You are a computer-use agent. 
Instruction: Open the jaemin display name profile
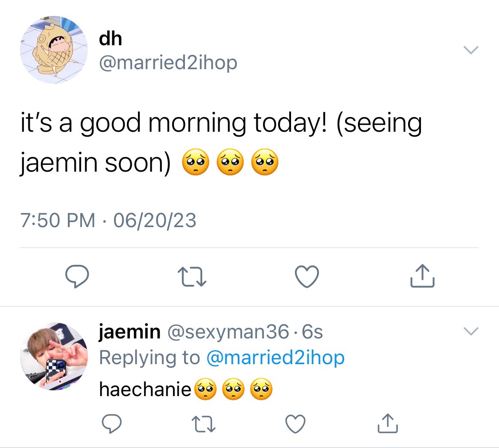(x=130, y=331)
